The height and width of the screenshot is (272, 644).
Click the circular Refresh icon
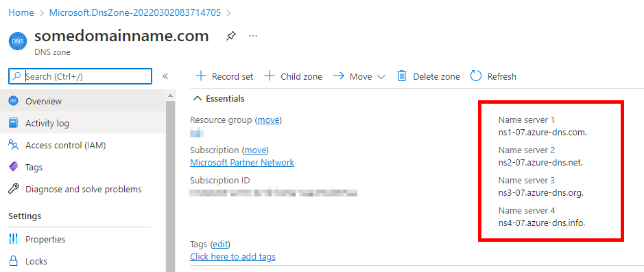pos(475,76)
